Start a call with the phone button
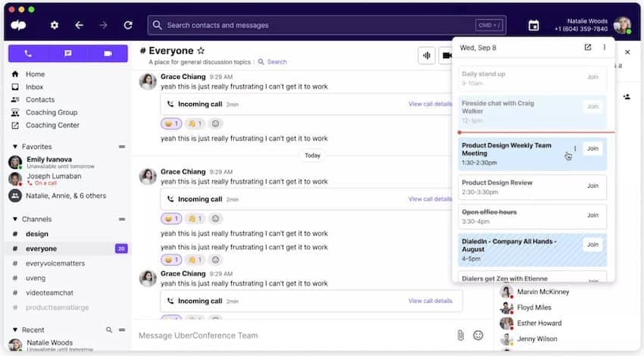644x356 pixels. 28,53
